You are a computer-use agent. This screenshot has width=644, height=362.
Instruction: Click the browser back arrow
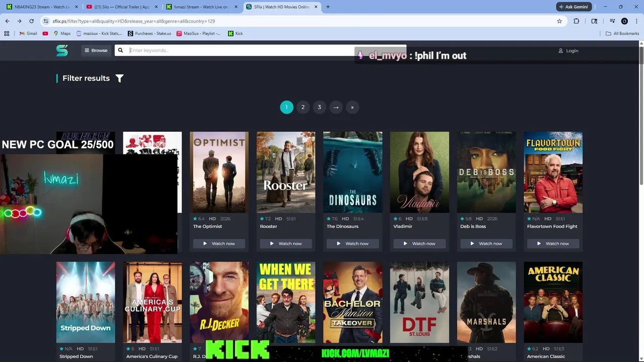coord(7,21)
